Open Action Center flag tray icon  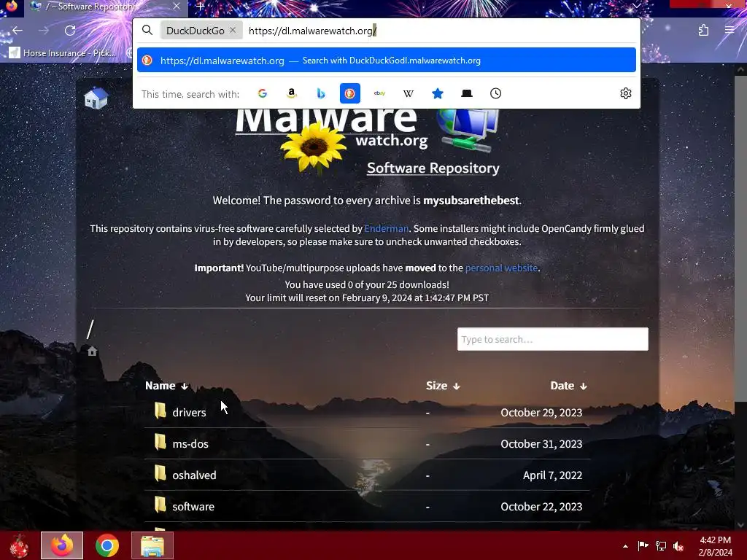tap(643, 546)
